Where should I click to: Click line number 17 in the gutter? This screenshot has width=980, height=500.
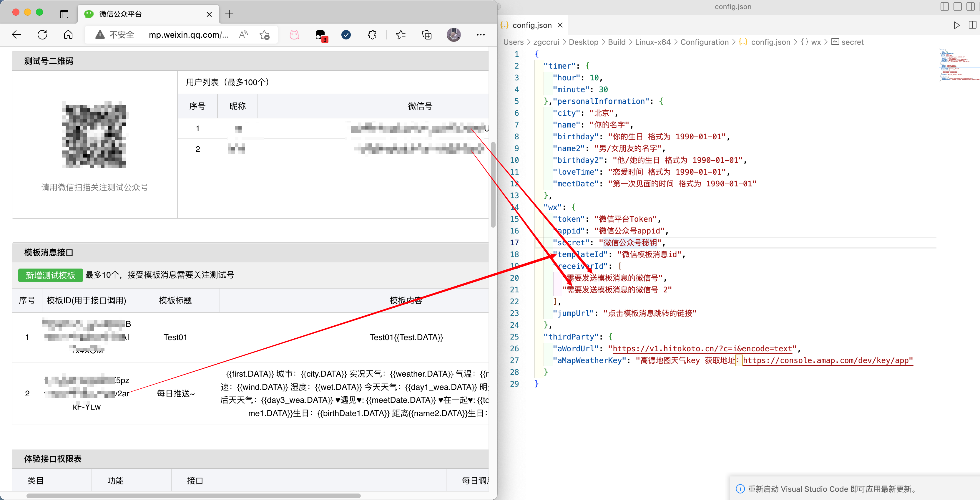514,242
